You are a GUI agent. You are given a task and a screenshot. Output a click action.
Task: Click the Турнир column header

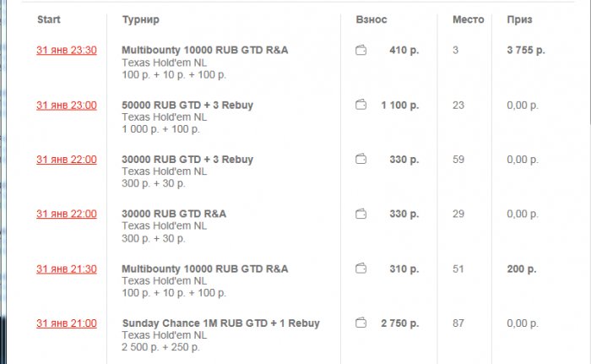[140, 19]
